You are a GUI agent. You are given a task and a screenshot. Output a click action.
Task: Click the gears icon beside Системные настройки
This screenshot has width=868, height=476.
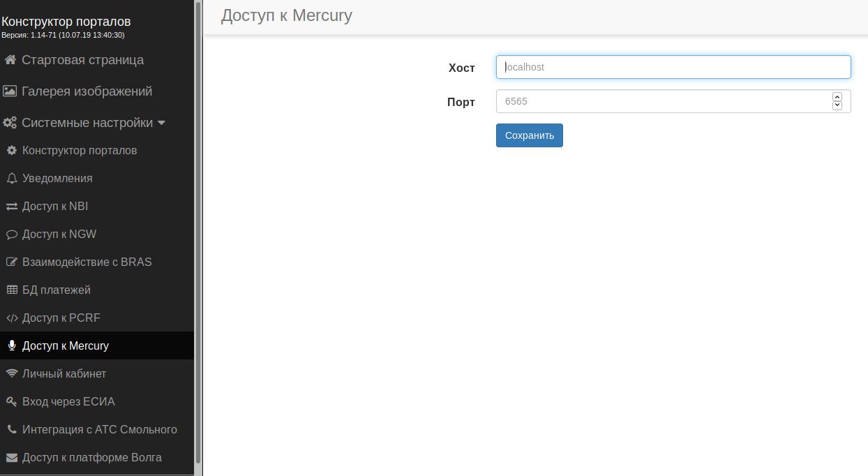[x=10, y=123]
